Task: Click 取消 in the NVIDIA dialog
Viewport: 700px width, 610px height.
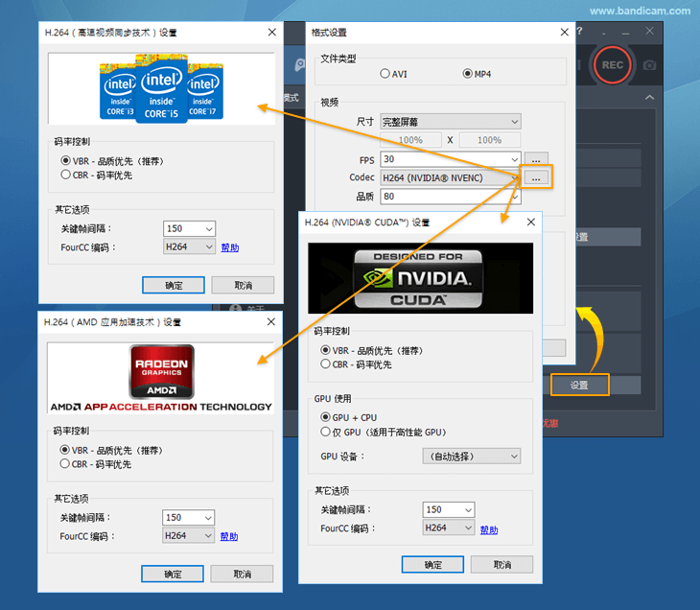Action: pyautogui.click(x=502, y=565)
